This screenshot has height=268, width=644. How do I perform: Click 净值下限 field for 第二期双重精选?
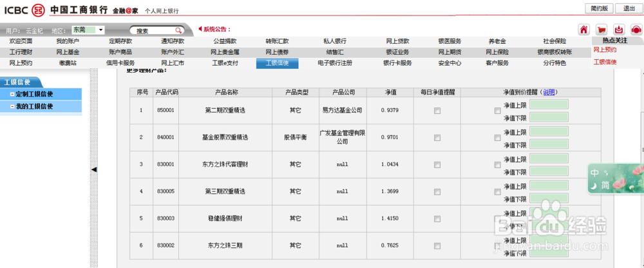coord(549,117)
